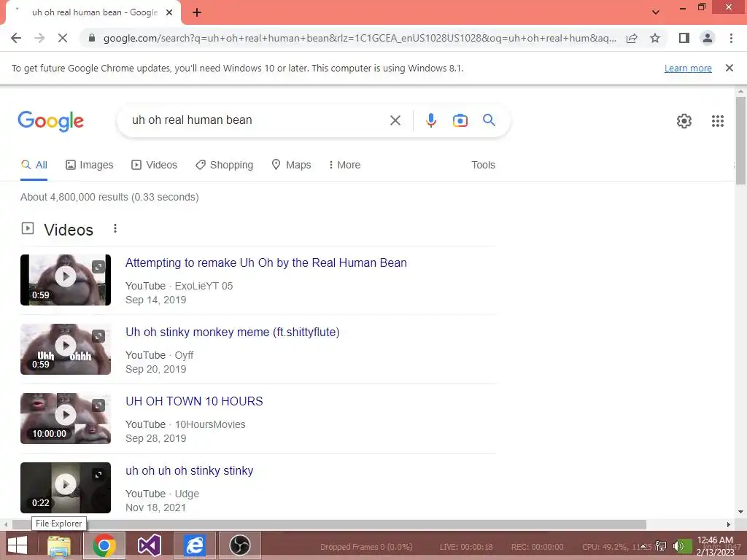Open Google quick settings gear

pyautogui.click(x=684, y=121)
